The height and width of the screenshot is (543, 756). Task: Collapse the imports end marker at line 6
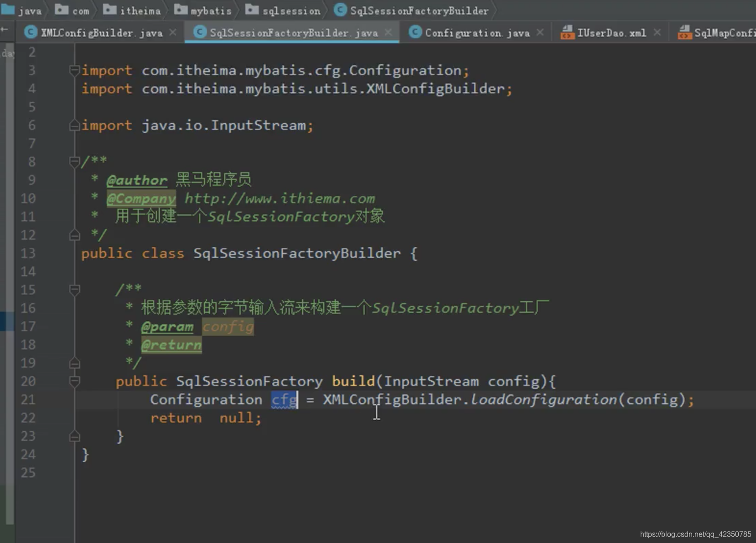[x=75, y=125]
